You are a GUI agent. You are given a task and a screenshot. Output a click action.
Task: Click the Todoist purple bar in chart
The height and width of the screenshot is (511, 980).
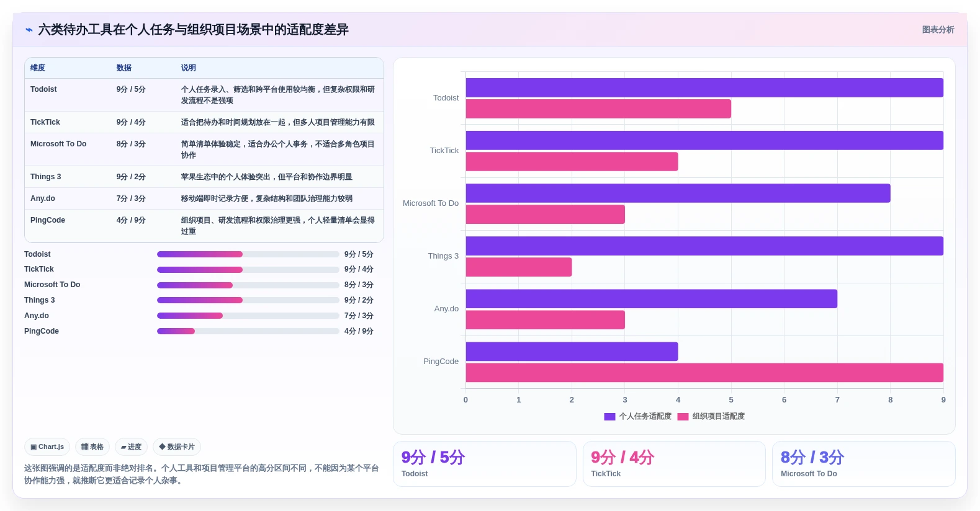[704, 87]
